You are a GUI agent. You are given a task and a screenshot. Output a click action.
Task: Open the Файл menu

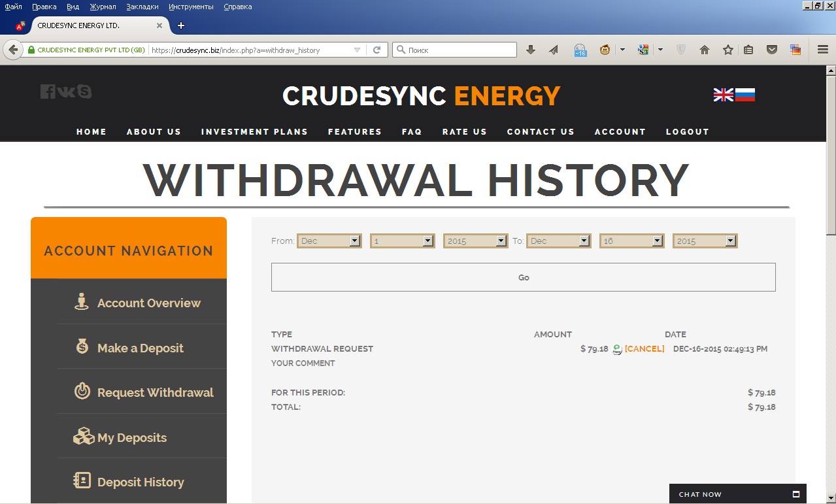pyautogui.click(x=13, y=7)
